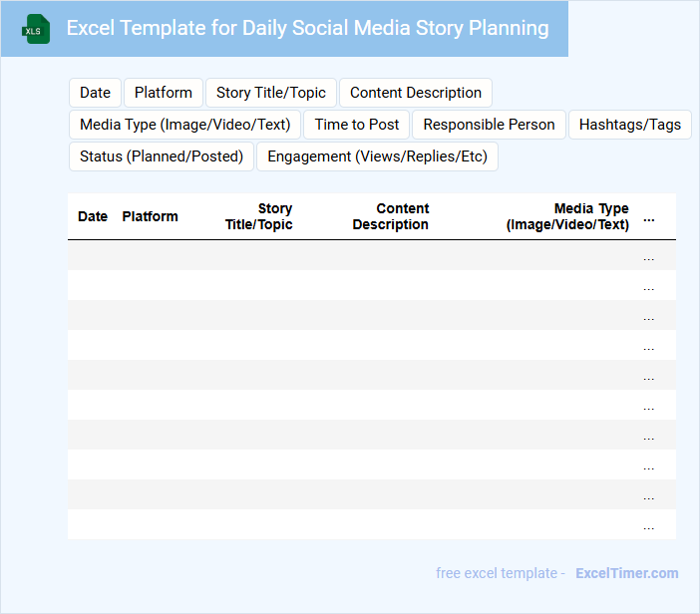
Task: Click the Content Description tag
Action: [x=416, y=93]
